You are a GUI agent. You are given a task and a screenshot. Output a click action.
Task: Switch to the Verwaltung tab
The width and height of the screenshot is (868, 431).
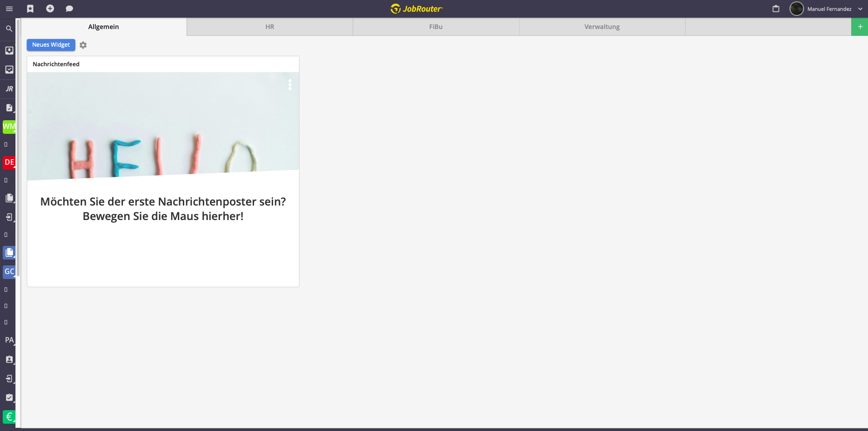coord(602,27)
